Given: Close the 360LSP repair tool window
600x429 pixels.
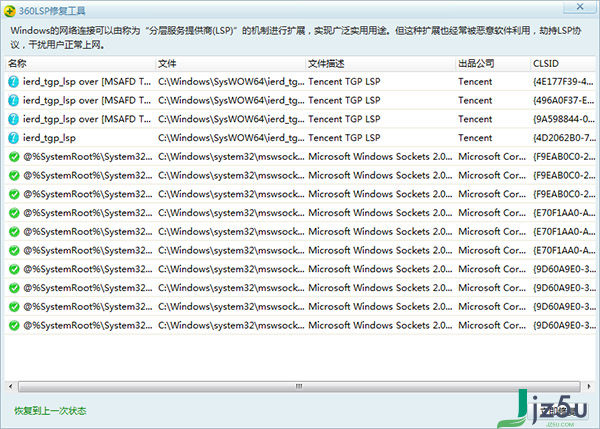Looking at the screenshot, I should click(x=579, y=7).
